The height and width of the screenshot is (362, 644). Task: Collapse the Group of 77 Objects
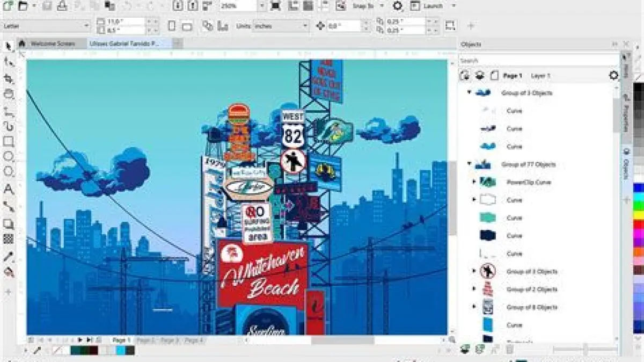click(469, 164)
